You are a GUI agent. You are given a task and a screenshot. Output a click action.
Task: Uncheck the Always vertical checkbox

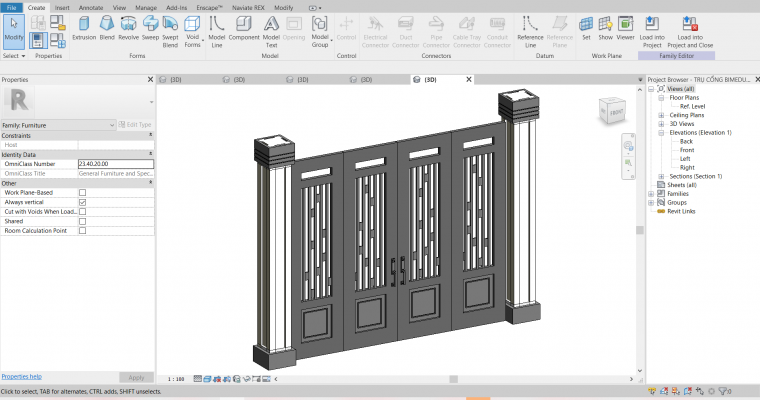point(82,202)
